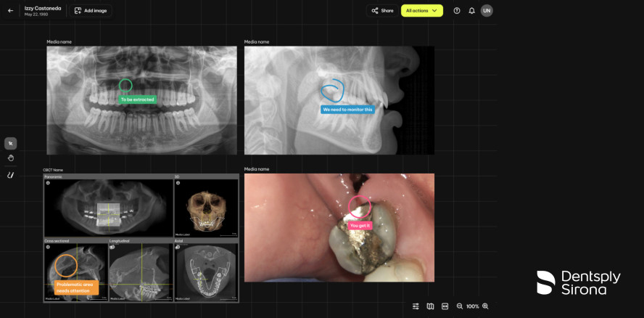Activate the hand pan tool
The width and height of the screenshot is (644, 318).
pyautogui.click(x=10, y=158)
